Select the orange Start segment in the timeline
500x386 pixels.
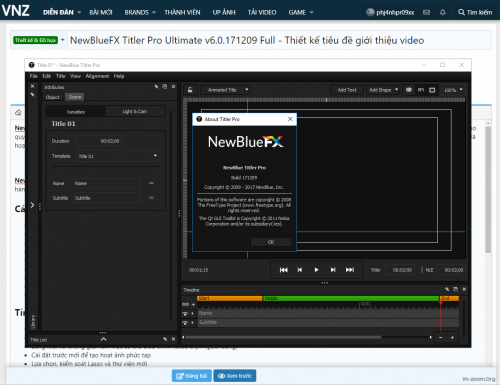pos(229,298)
